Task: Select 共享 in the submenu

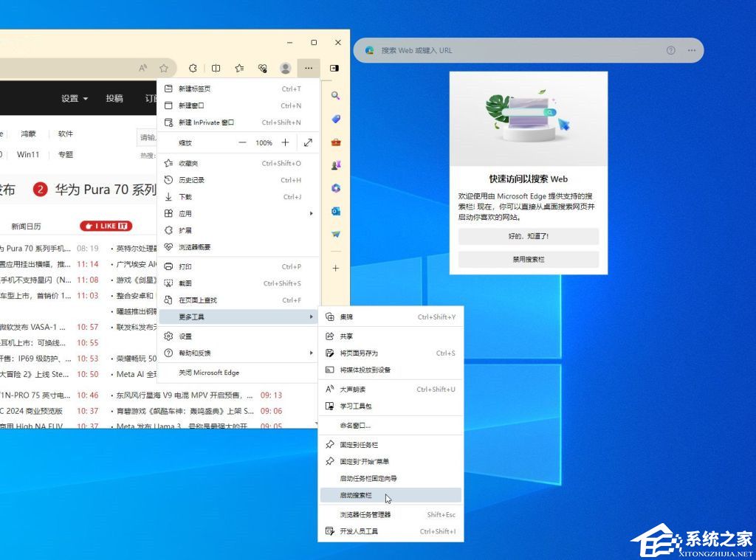Action: pyautogui.click(x=391, y=336)
